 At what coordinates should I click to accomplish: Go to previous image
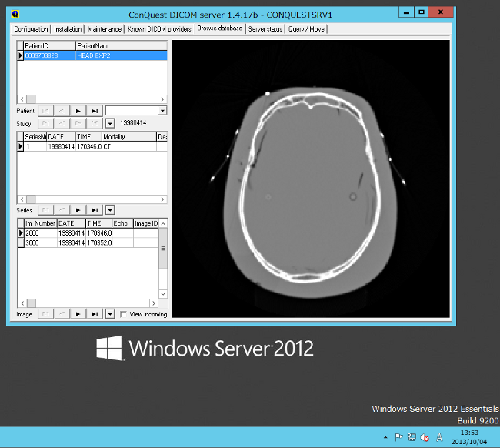(x=62, y=314)
